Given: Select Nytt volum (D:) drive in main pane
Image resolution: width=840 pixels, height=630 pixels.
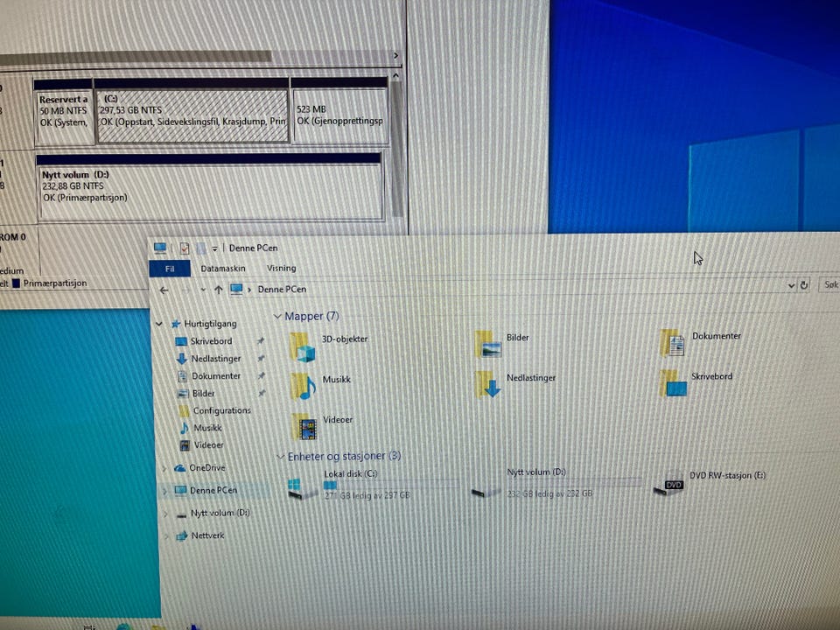Looking at the screenshot, I should click(556, 483).
